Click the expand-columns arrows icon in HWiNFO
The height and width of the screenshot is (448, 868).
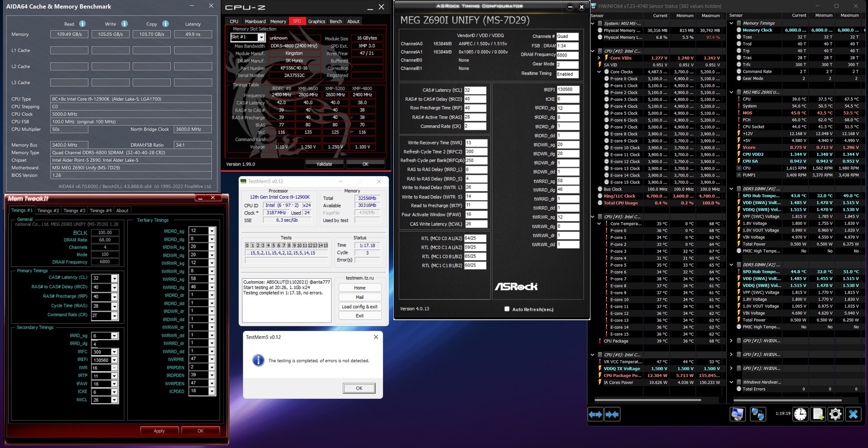click(595, 414)
